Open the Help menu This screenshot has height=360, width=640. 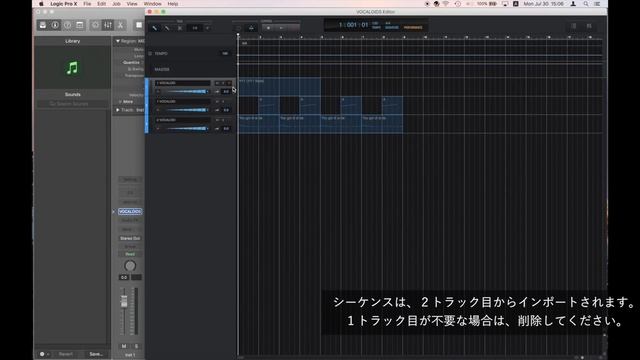pyautogui.click(x=173, y=4)
